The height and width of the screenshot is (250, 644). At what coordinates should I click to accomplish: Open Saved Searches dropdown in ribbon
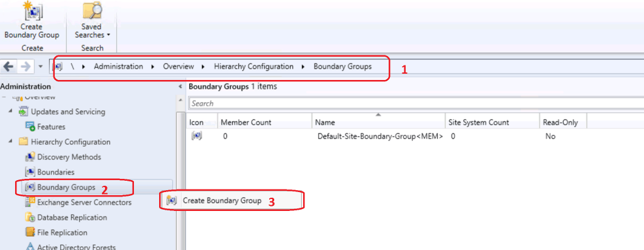pyautogui.click(x=92, y=20)
